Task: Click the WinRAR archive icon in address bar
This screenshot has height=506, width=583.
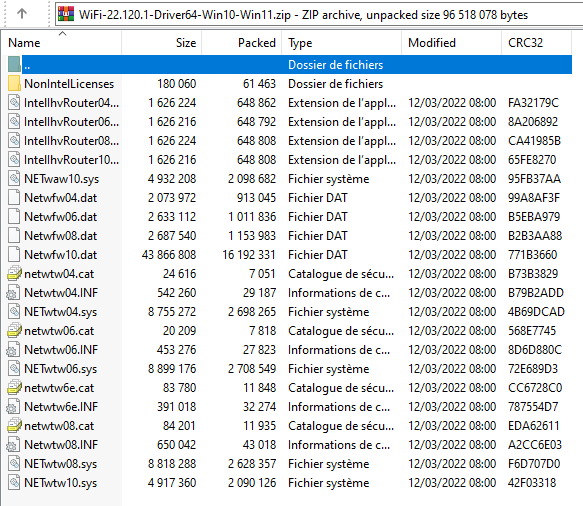Action: click(x=66, y=14)
